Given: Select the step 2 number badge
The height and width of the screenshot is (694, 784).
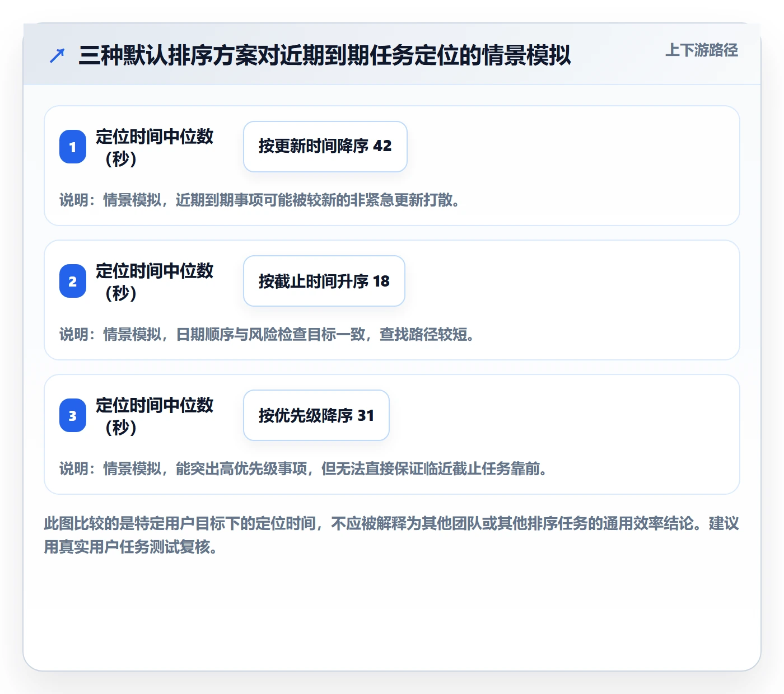Looking at the screenshot, I should coord(73,281).
